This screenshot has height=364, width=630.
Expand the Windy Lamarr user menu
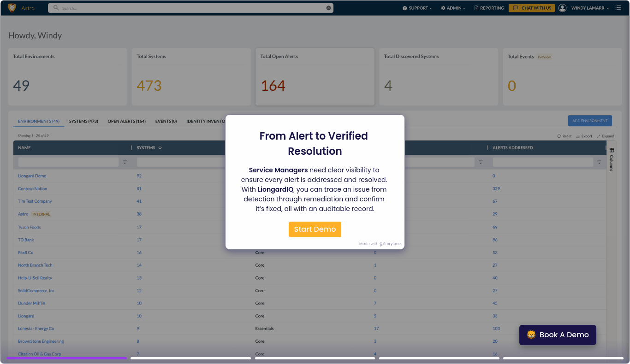(x=590, y=8)
